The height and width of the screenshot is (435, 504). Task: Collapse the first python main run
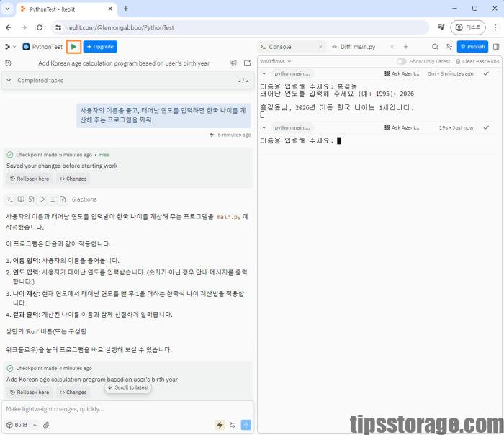click(x=264, y=73)
